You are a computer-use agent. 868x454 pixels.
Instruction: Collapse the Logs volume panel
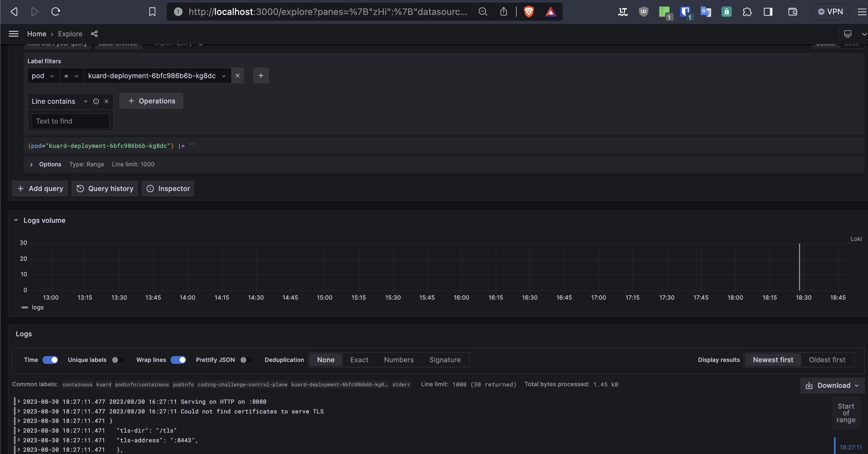16,220
